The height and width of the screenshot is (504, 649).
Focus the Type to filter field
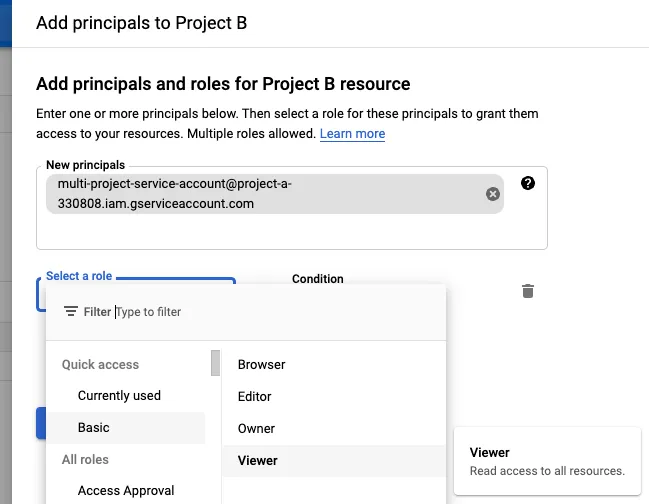(148, 312)
